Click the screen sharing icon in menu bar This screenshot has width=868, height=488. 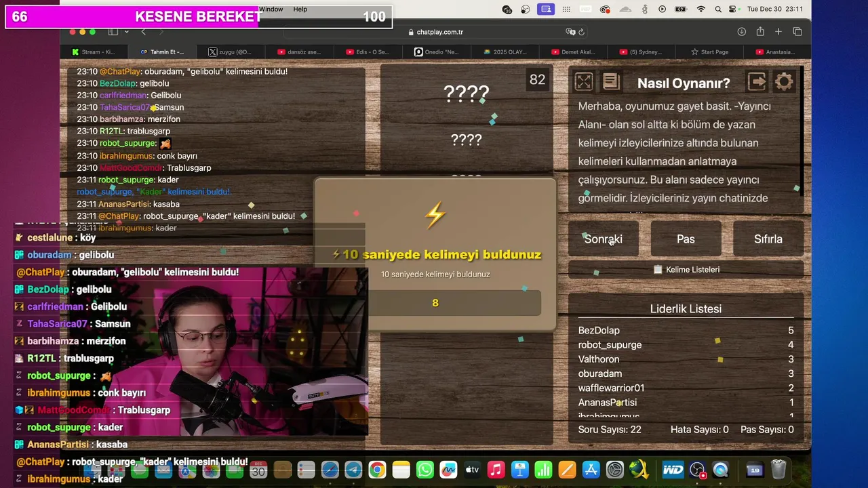point(546,9)
